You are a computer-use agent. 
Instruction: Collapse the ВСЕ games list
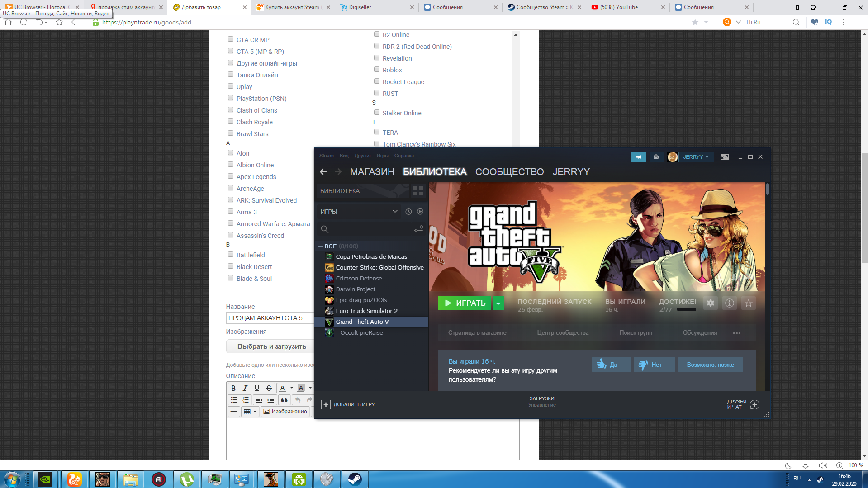320,246
